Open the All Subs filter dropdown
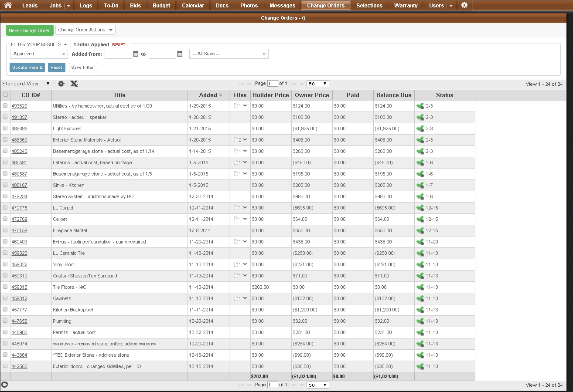This screenshot has width=573, height=392. tap(229, 54)
